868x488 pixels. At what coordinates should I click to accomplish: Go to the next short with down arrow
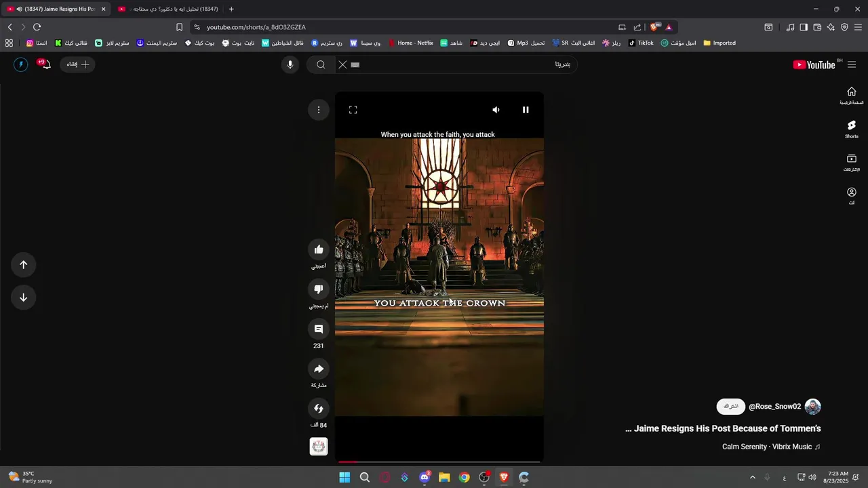click(23, 298)
